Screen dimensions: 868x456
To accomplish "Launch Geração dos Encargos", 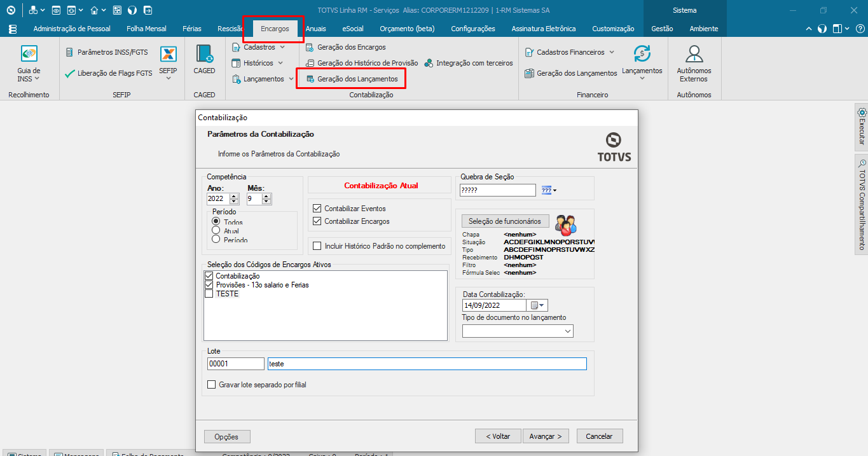I will coord(346,47).
